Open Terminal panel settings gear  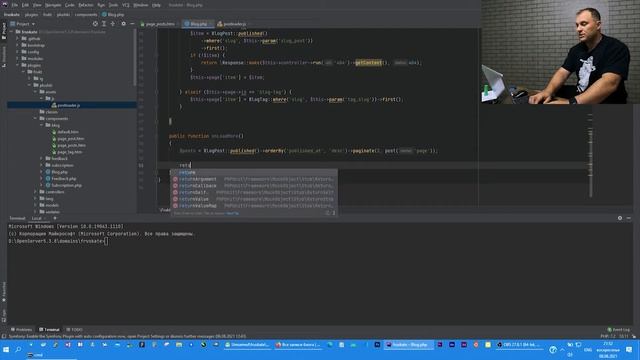click(620, 218)
